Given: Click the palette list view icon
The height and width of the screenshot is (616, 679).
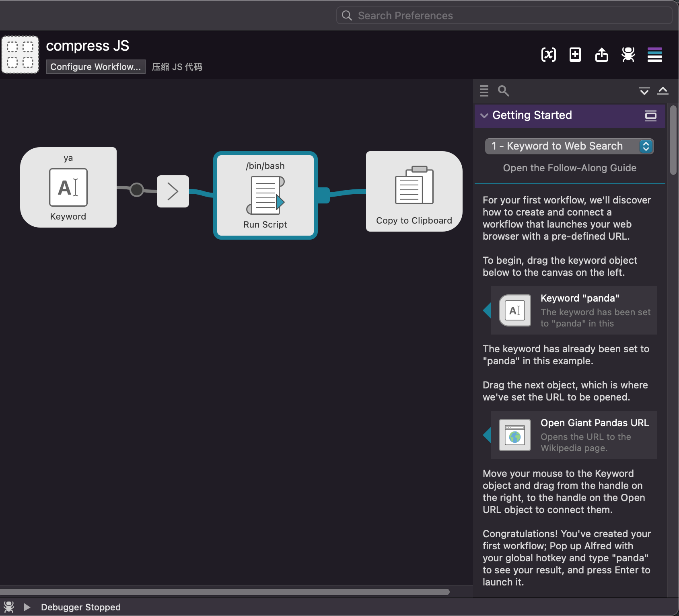Looking at the screenshot, I should click(484, 91).
